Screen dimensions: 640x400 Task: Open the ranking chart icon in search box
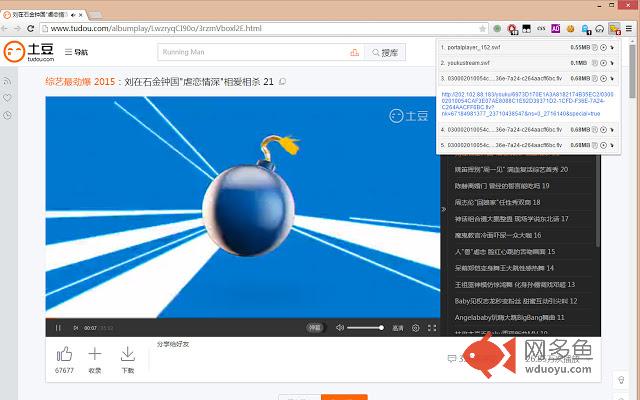coord(354,52)
